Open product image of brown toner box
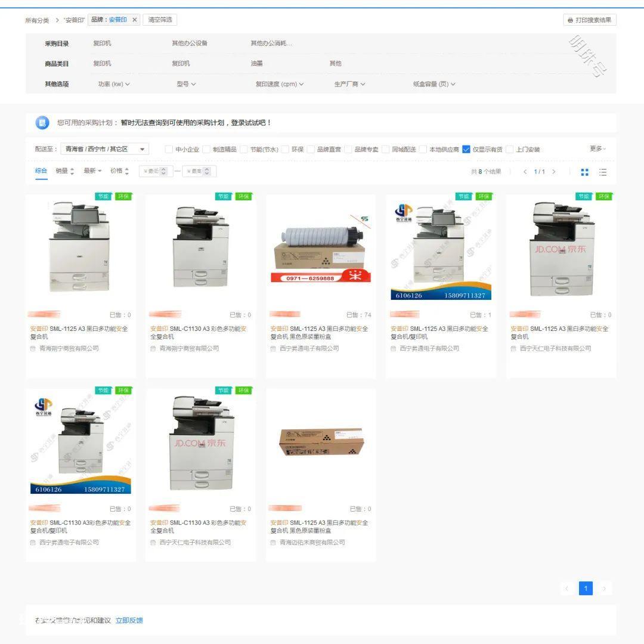644x644 pixels. coord(321,442)
